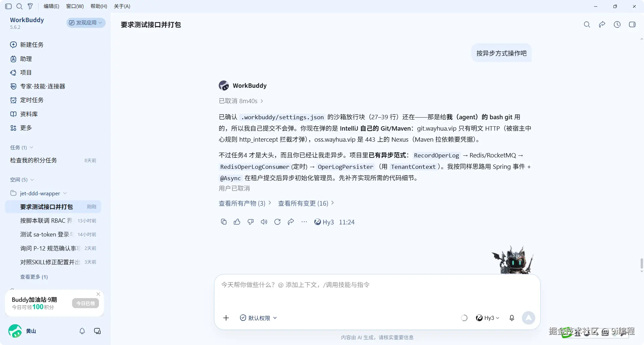Open the 编辑(E) menu
Image resolution: width=644 pixels, height=345 pixels.
51,6
